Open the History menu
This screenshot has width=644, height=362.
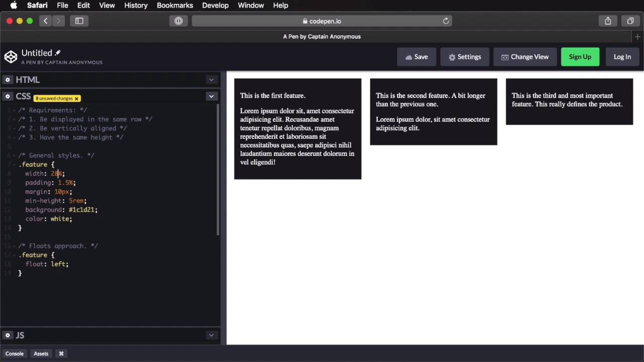136,5
